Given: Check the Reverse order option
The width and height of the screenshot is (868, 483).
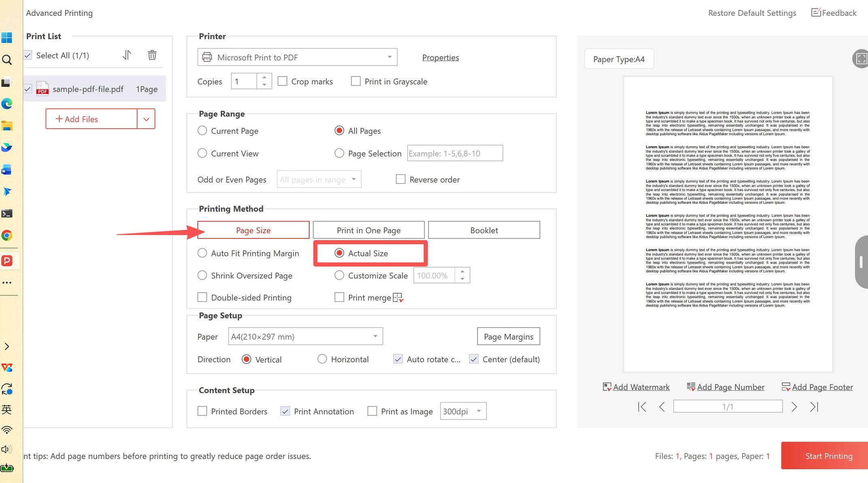Looking at the screenshot, I should [401, 179].
